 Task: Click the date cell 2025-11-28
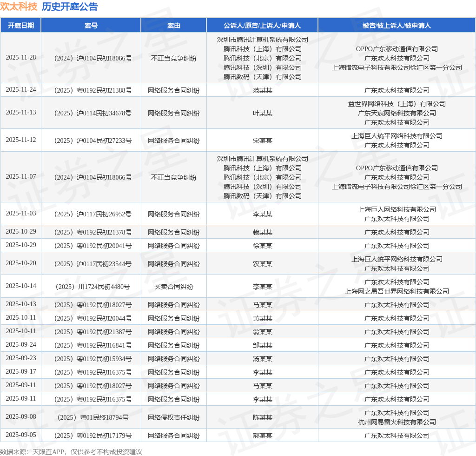[20, 57]
